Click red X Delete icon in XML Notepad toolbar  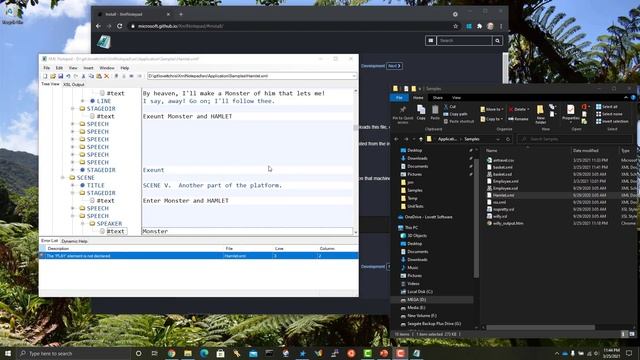coord(107,76)
